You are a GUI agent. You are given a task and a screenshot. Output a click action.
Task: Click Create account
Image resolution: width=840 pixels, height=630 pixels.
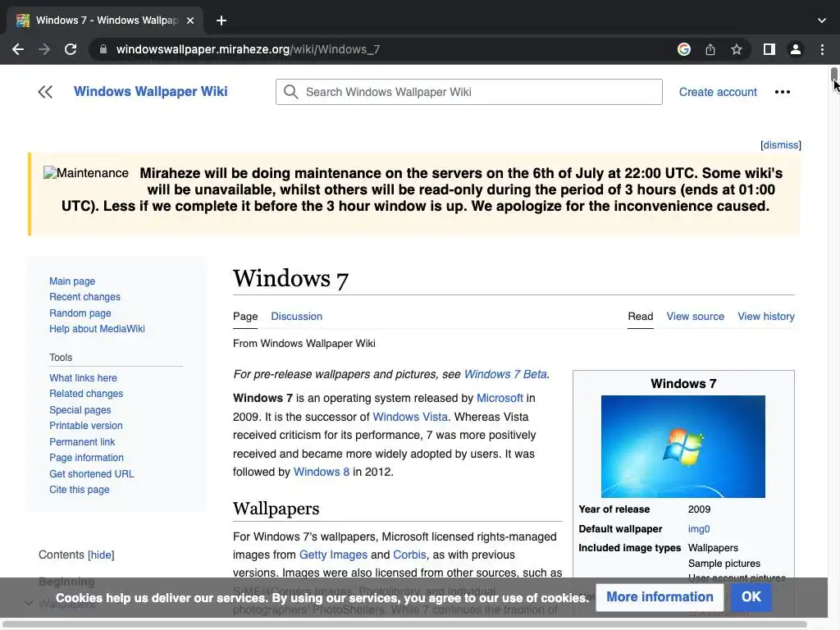718,92
